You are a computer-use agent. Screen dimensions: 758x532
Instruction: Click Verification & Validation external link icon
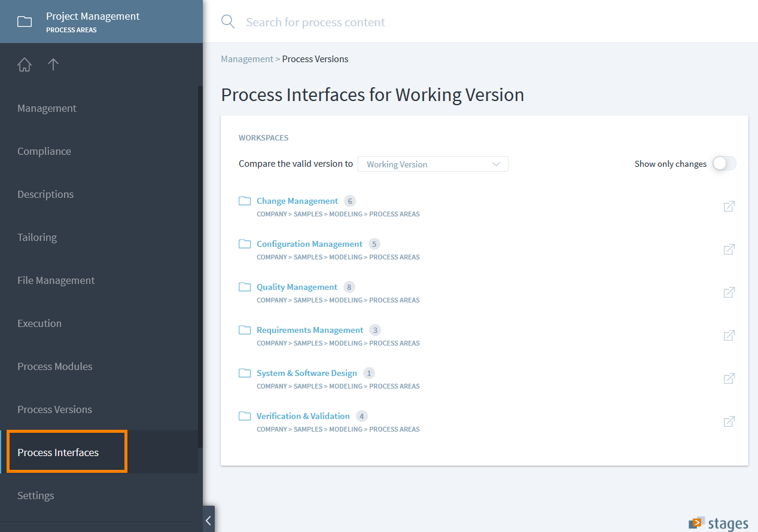[x=729, y=421]
